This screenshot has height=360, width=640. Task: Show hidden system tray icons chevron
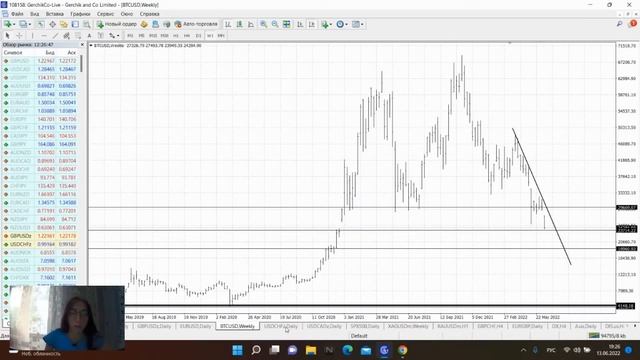click(523, 350)
